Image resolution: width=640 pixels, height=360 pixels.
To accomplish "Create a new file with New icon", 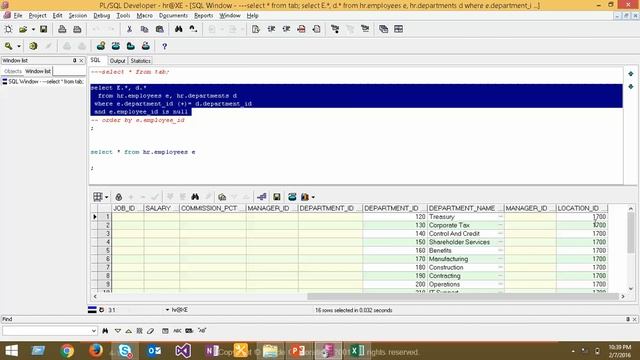I will [x=8, y=29].
